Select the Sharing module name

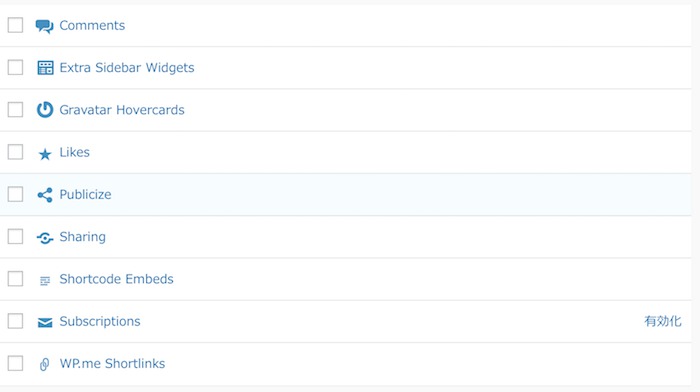(x=83, y=237)
